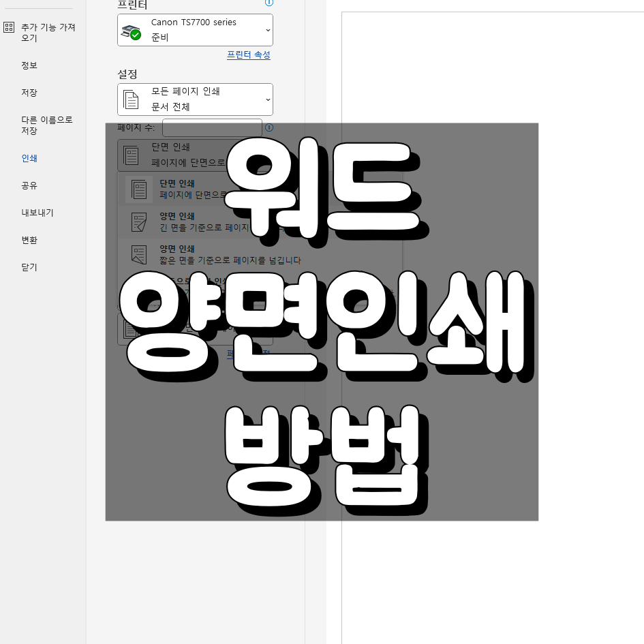Click the 추가 기능 가져오기 sidebar icon
This screenshot has height=644, width=644.
pyautogui.click(x=9, y=27)
